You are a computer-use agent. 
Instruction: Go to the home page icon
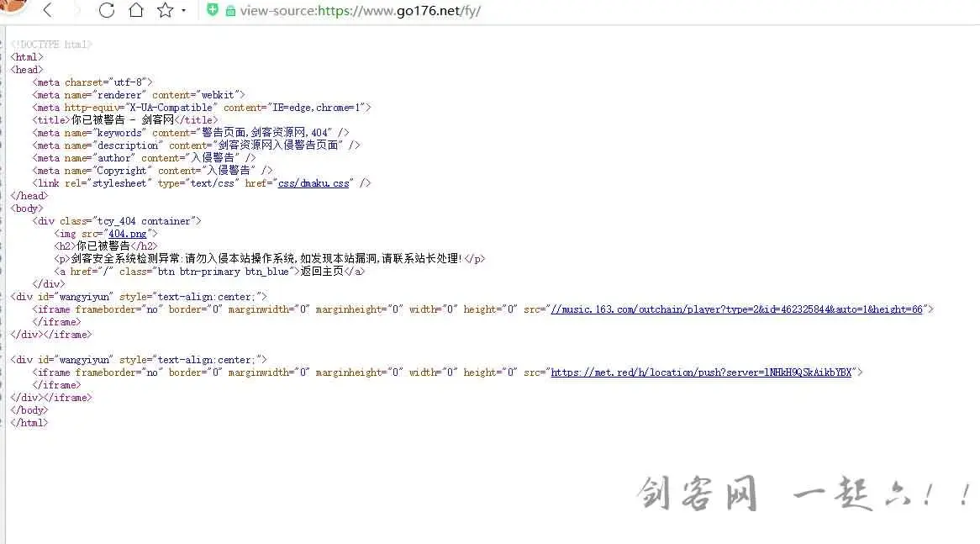tap(135, 10)
